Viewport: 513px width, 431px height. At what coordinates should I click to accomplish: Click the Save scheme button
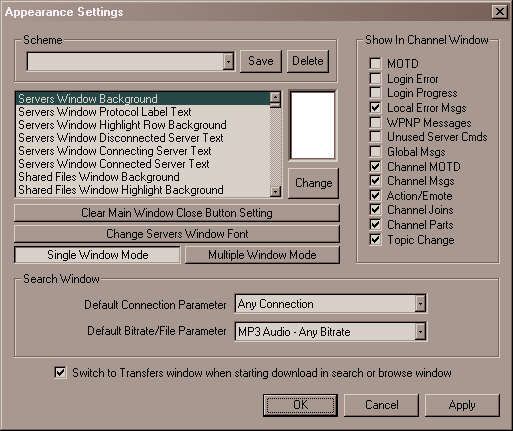click(261, 61)
